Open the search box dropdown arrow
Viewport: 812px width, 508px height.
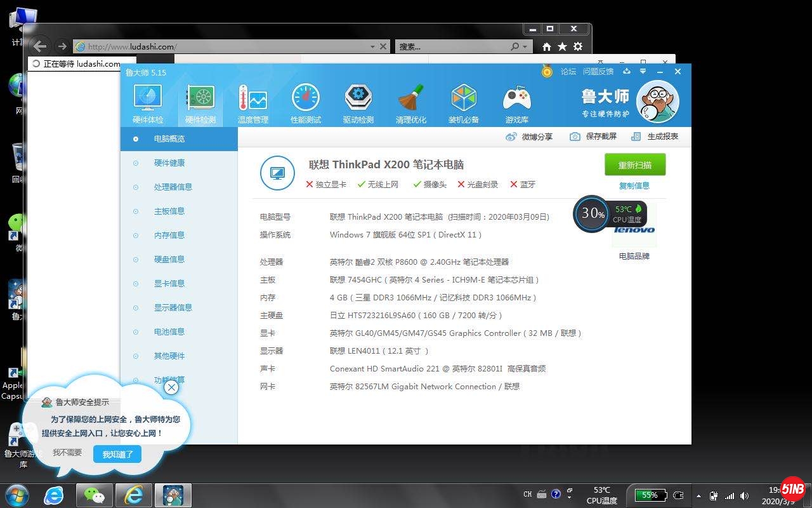[524, 46]
